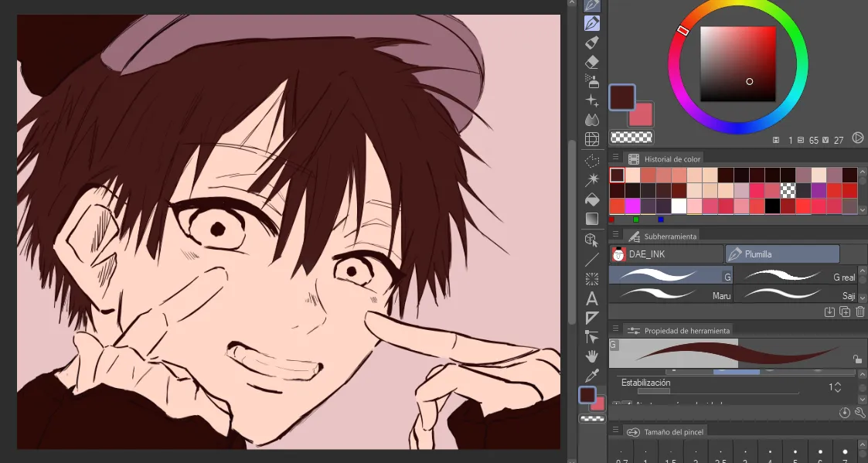Choose the G real pen sub tool

tap(795, 275)
